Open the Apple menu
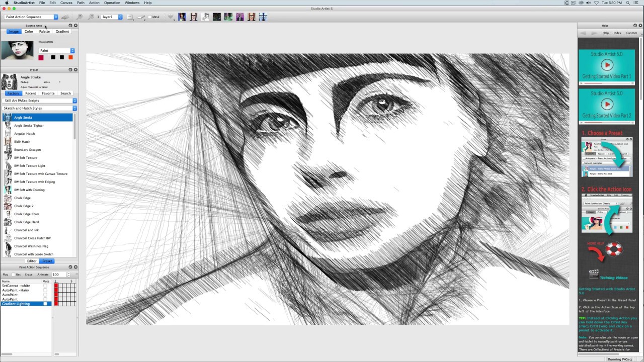This screenshot has width=644, height=362. (x=7, y=3)
